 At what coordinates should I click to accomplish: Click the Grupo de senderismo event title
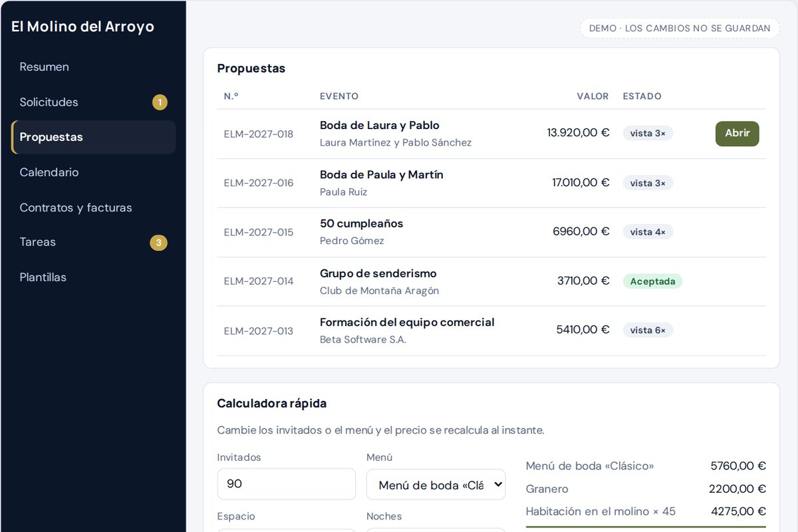click(378, 273)
